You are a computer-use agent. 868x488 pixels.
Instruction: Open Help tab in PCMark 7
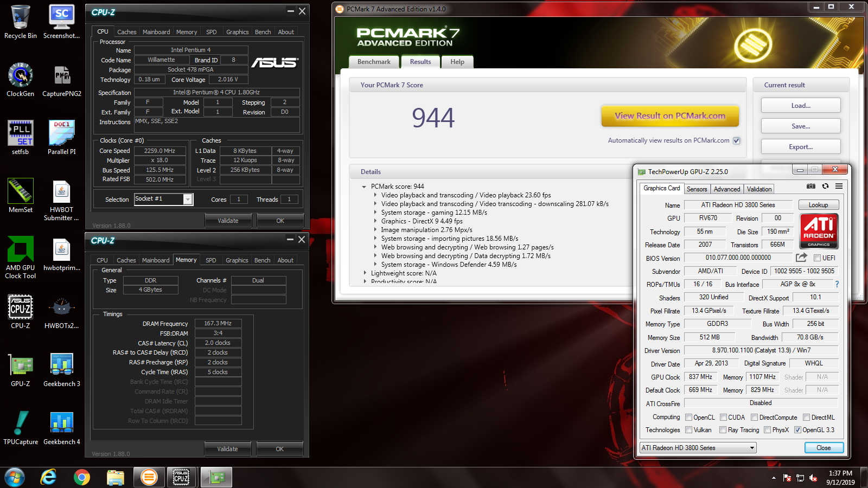(457, 62)
